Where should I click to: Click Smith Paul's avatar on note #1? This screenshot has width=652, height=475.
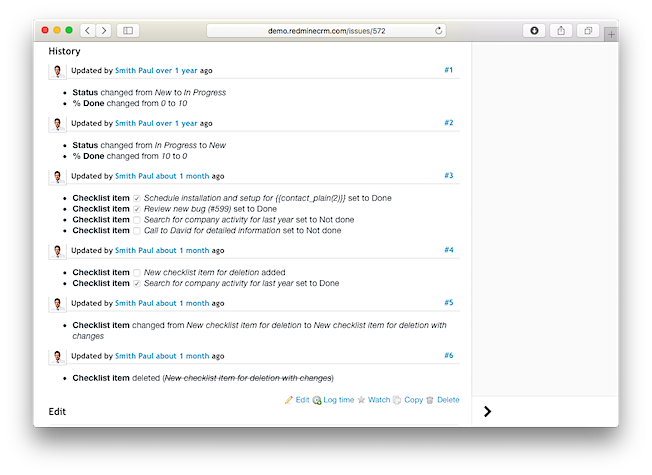(57, 71)
